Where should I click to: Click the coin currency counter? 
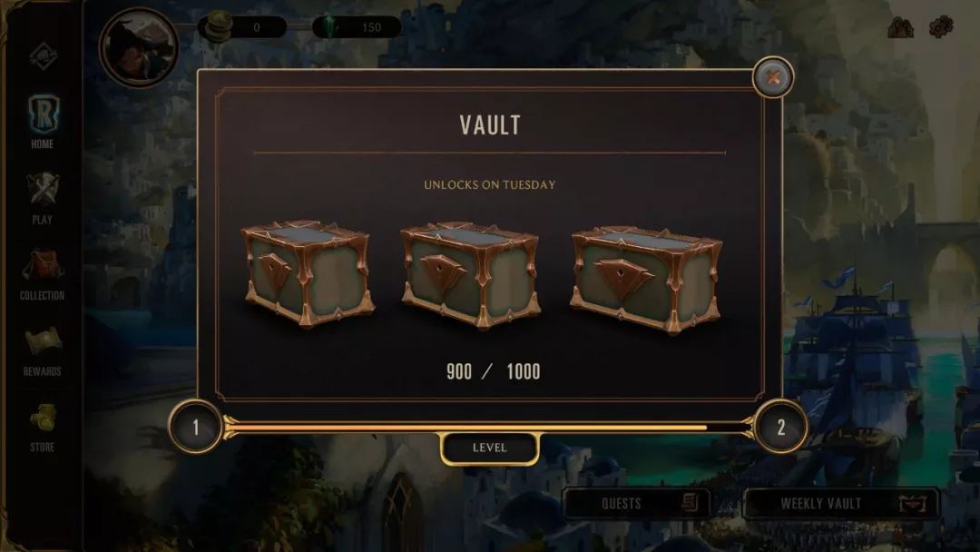click(242, 27)
